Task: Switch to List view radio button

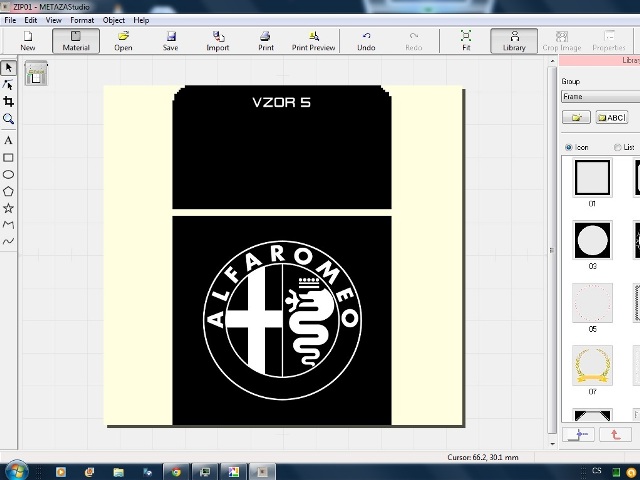Action: click(616, 147)
